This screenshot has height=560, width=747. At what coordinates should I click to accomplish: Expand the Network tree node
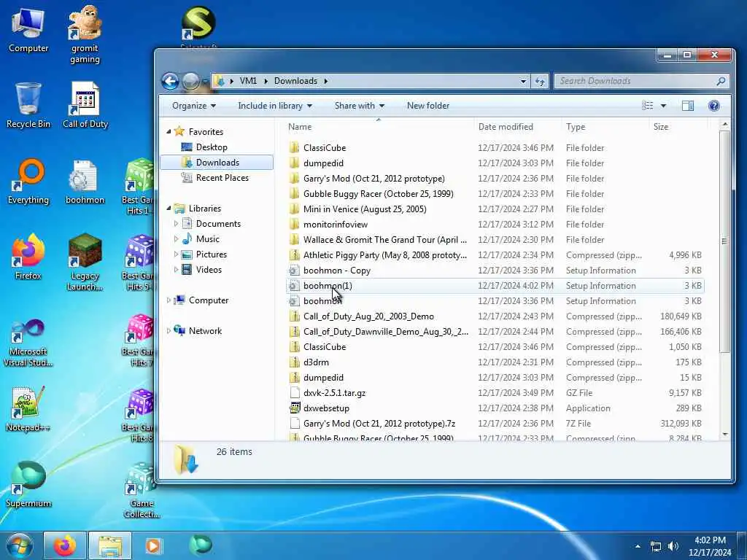169,330
